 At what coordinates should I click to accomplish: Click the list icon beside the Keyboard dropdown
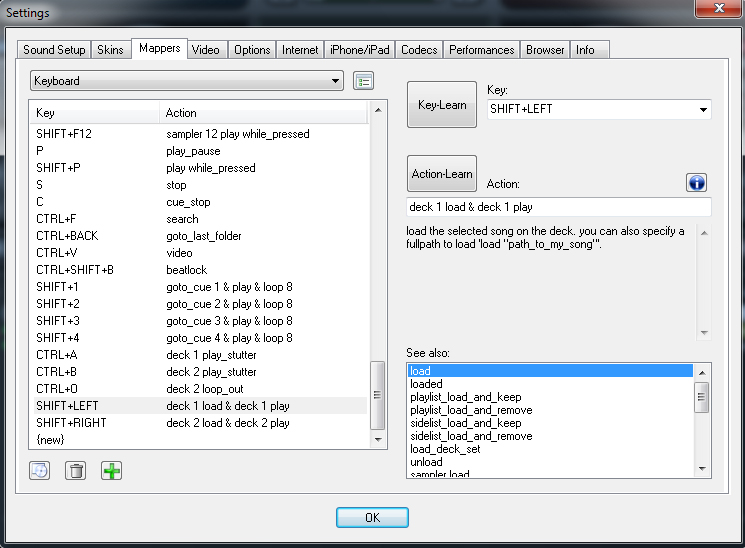click(363, 80)
